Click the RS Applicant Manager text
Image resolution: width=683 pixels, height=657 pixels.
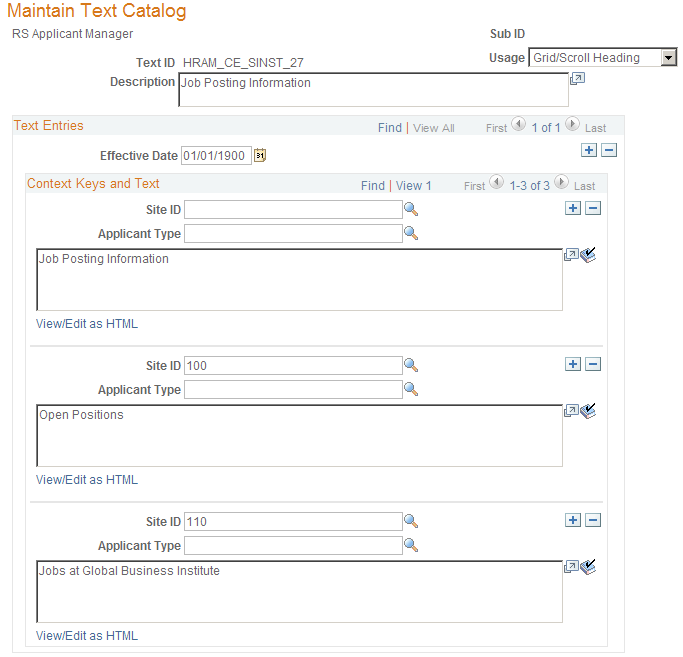(x=72, y=34)
